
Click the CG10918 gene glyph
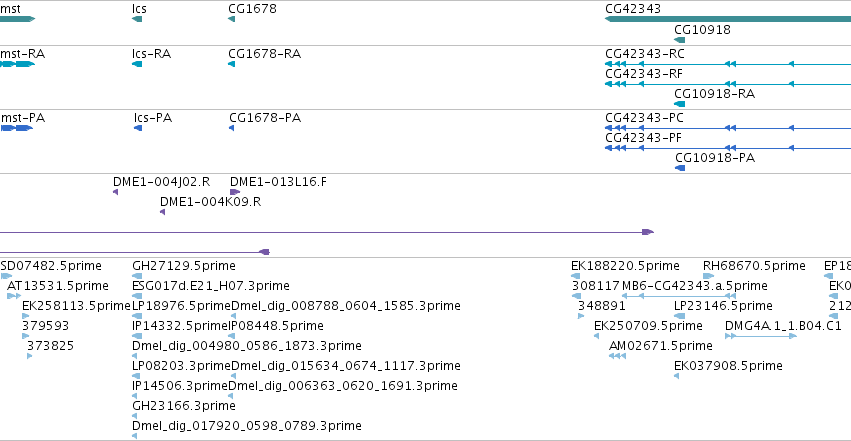click(x=679, y=40)
